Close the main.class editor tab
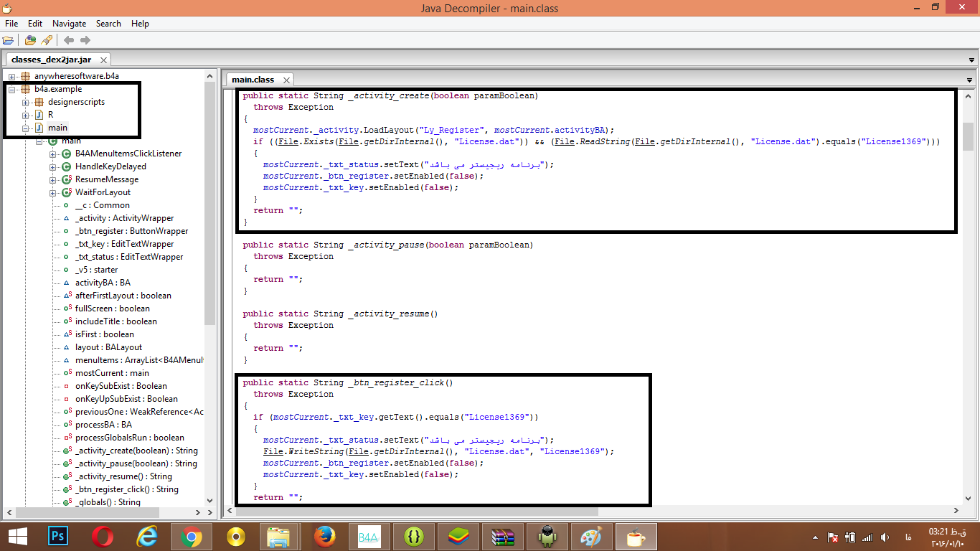The image size is (980, 551). click(x=286, y=80)
